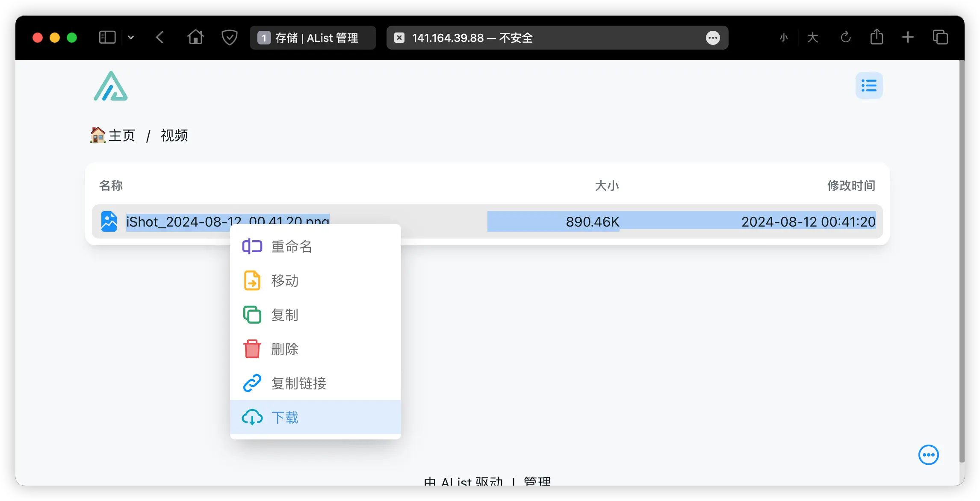Click the Copy (复制) duplicate icon
Image resolution: width=980 pixels, height=501 pixels.
252,315
